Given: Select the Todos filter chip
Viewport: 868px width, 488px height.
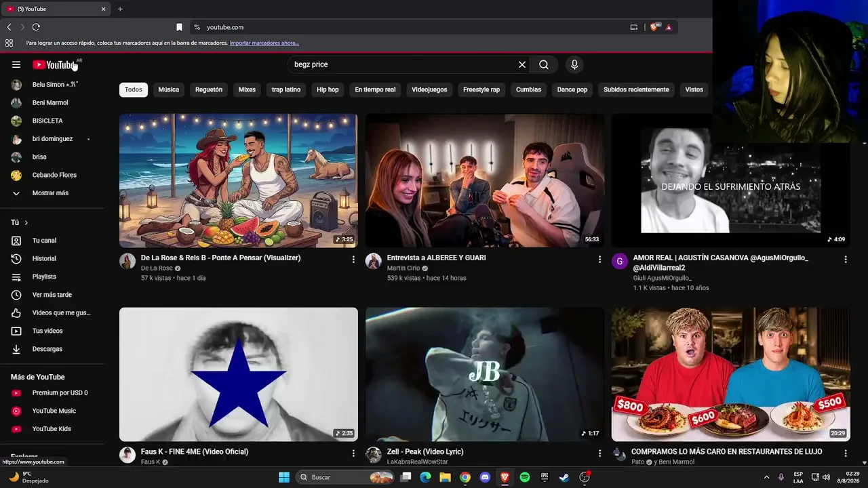Looking at the screenshot, I should coord(134,89).
